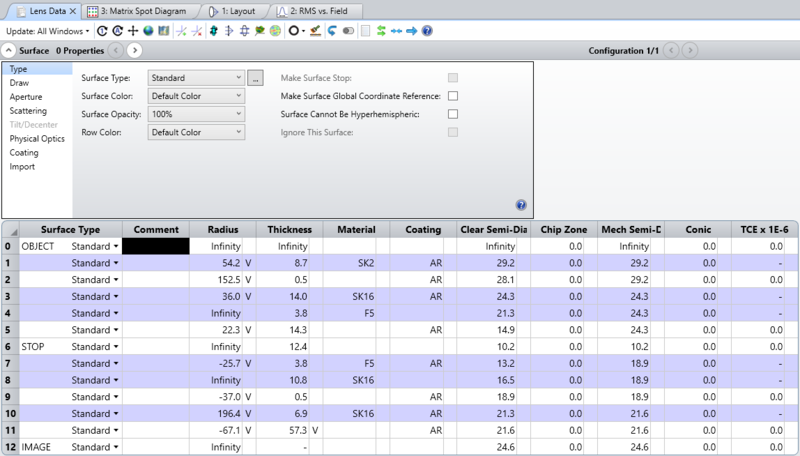Click the globe icon in toolbar
The width and height of the screenshot is (800, 456).
pos(147,31)
